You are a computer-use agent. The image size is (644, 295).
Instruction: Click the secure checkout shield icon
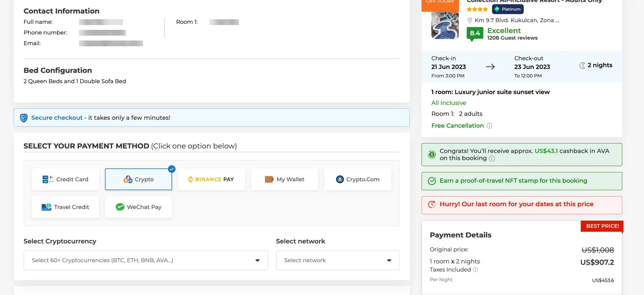click(23, 118)
